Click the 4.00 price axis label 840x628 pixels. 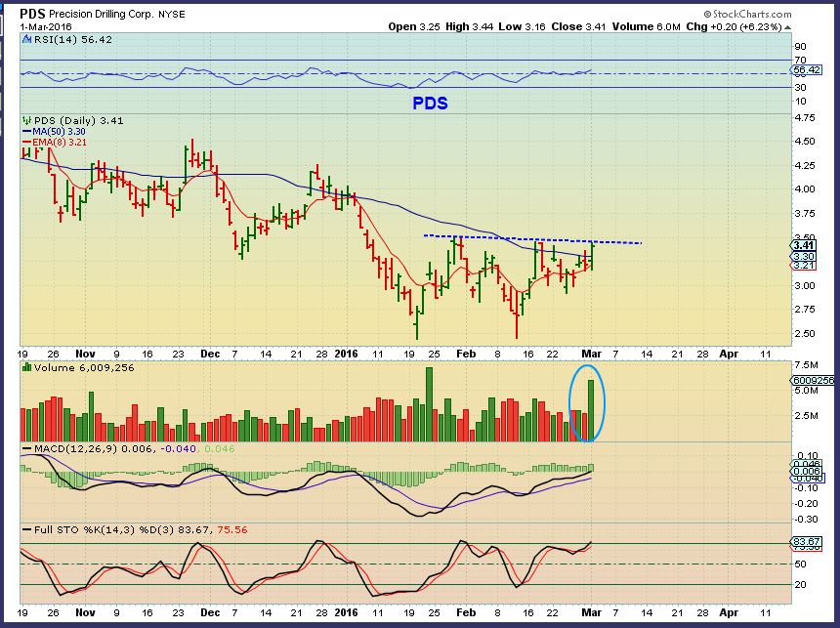[805, 188]
